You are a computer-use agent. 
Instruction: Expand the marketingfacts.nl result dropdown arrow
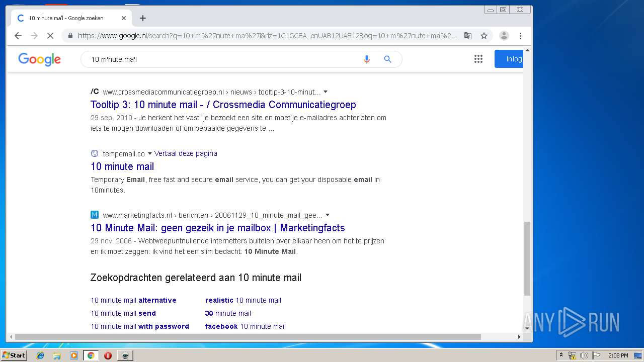pyautogui.click(x=328, y=215)
